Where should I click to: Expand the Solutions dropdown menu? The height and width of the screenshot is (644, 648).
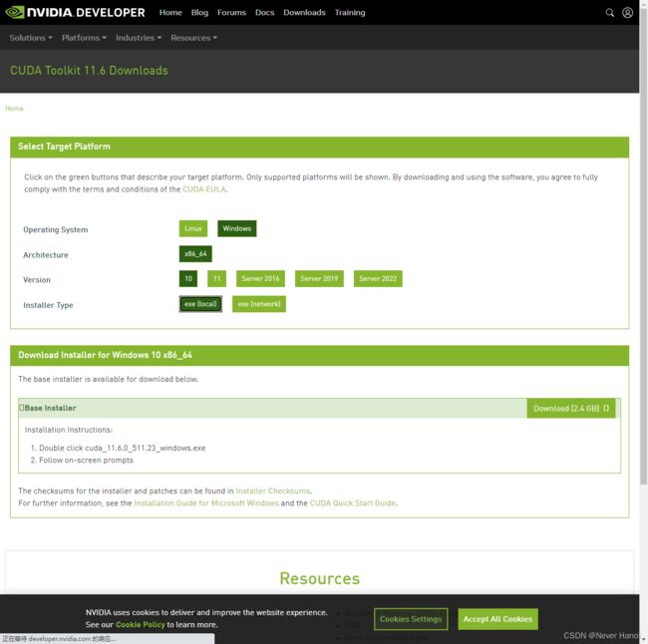31,38
